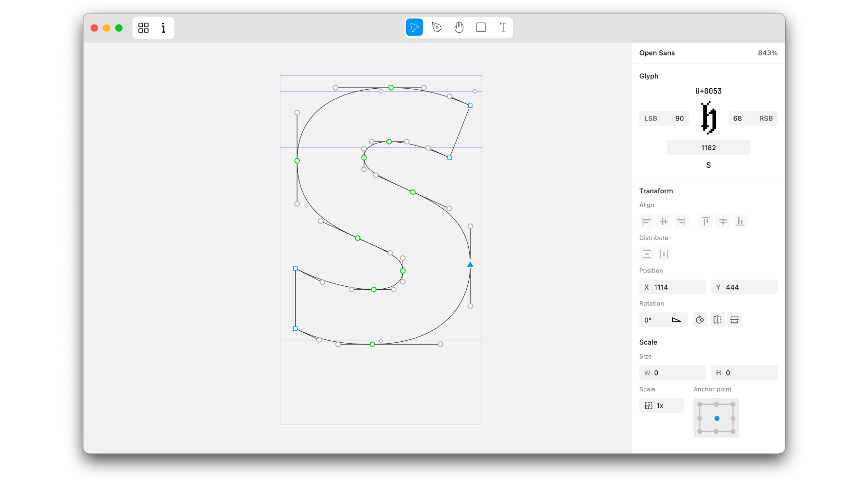The width and height of the screenshot is (868, 482).
Task: Select the Pen tool in the toolbar
Action: coord(436,27)
